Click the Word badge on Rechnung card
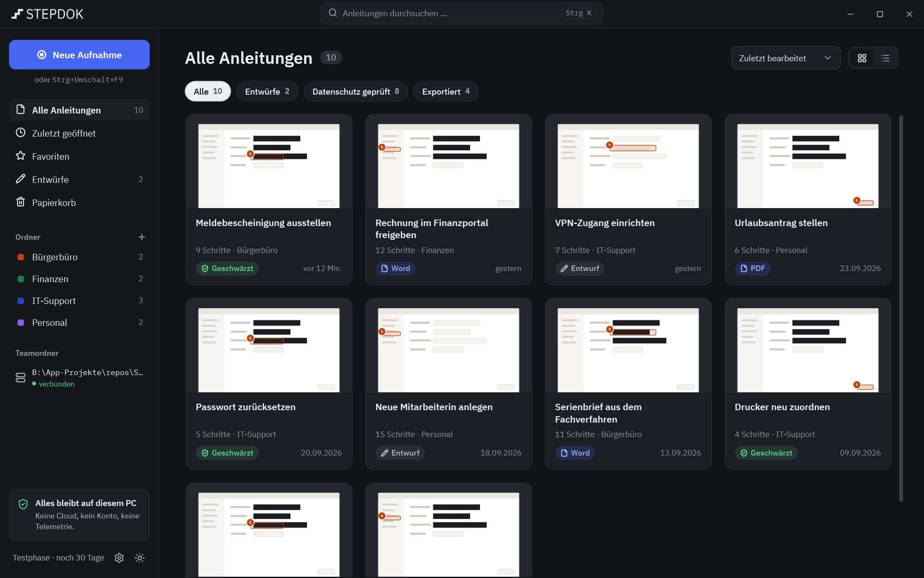This screenshot has width=924, height=578. click(395, 268)
